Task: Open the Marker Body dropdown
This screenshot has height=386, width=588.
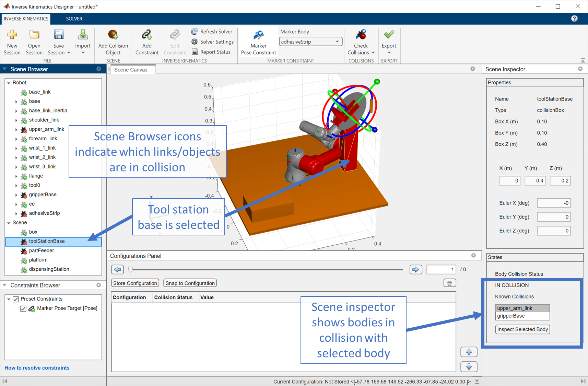Action: pos(310,42)
